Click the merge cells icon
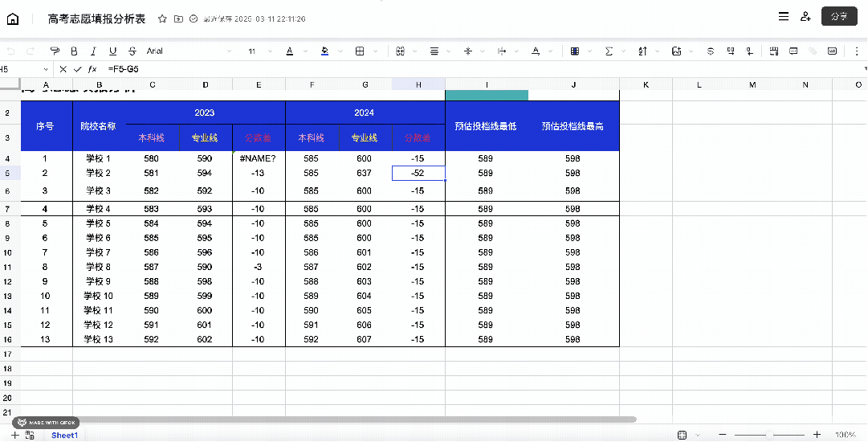Image resolution: width=868 pixels, height=442 pixels. click(x=400, y=51)
